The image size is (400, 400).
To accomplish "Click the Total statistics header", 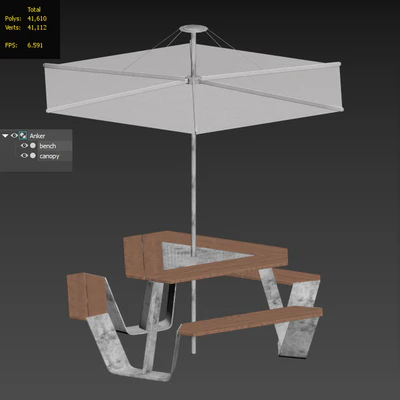I will point(34,10).
